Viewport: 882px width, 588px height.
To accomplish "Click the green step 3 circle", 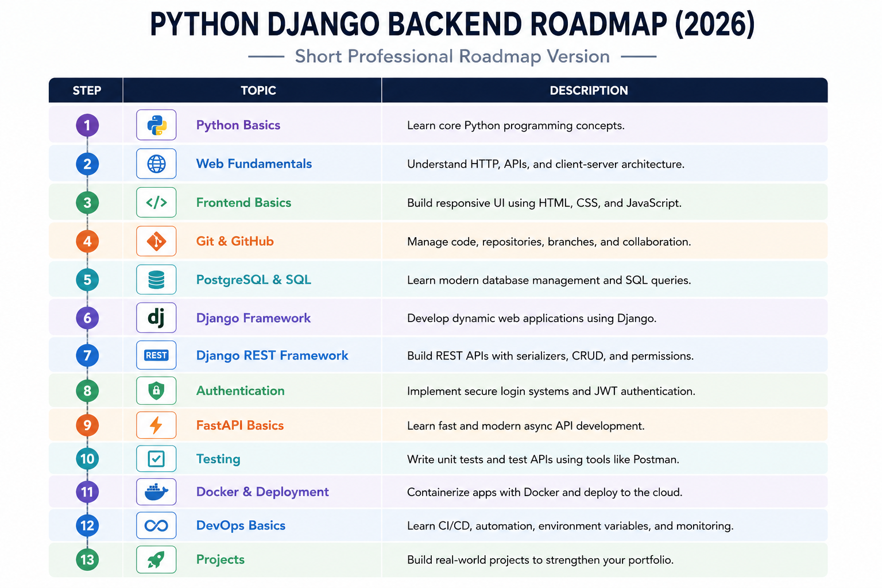I will (87, 203).
